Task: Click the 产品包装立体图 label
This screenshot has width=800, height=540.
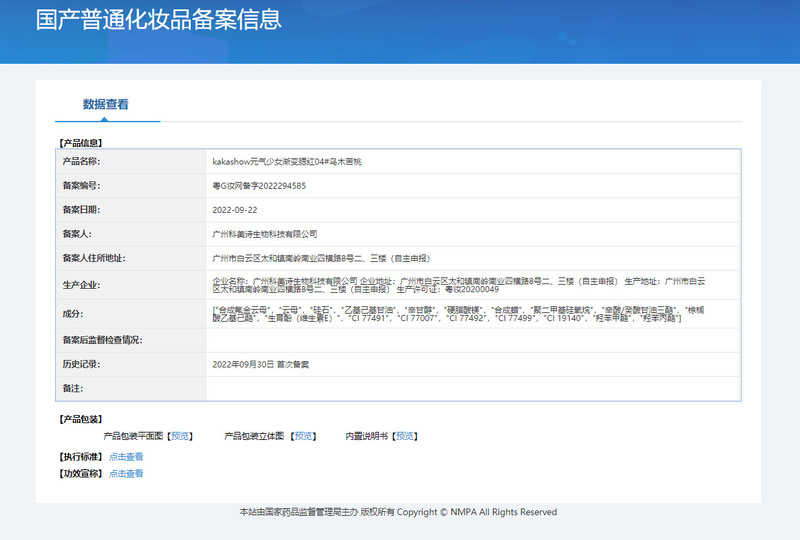Action: (x=254, y=436)
